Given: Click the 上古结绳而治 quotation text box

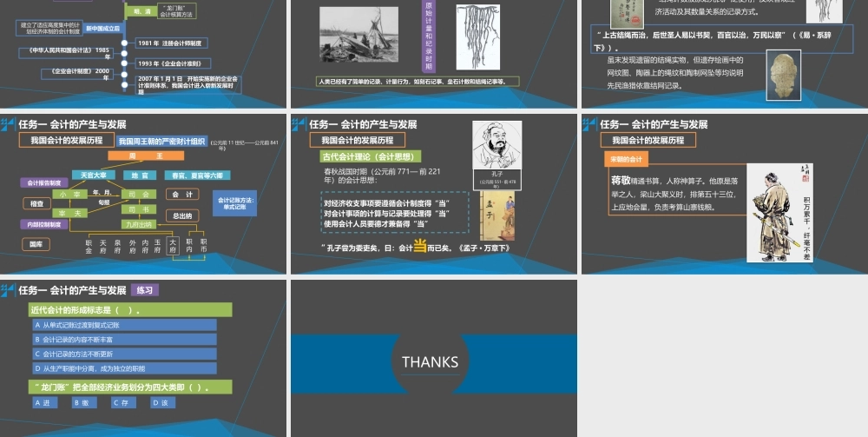Looking at the screenshot, I should pyautogui.click(x=722, y=39).
